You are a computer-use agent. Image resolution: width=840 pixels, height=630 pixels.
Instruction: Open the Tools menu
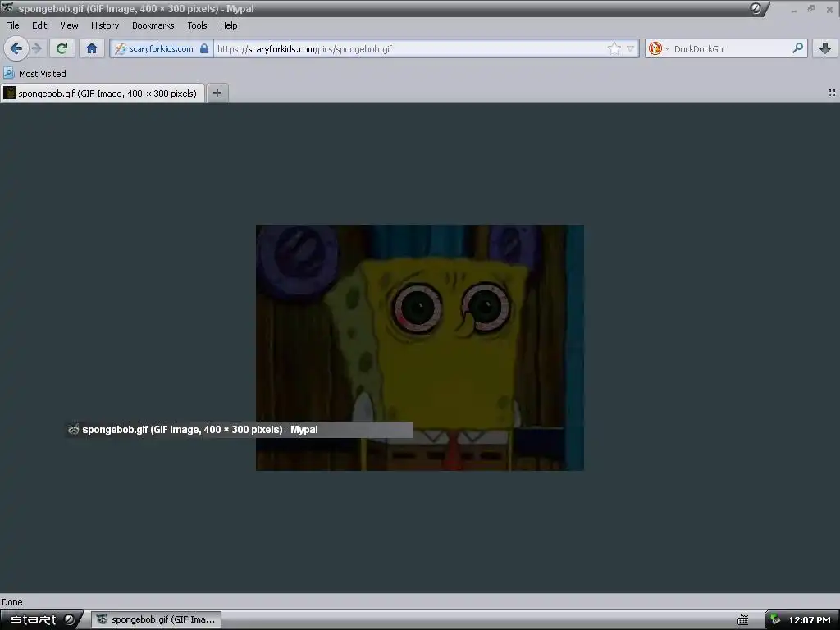point(197,25)
